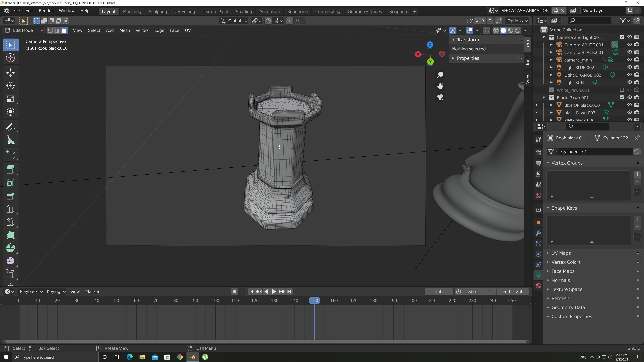The height and width of the screenshot is (362, 644).
Task: Enable White_Pawn.001 collection checkbox
Action: (622, 90)
